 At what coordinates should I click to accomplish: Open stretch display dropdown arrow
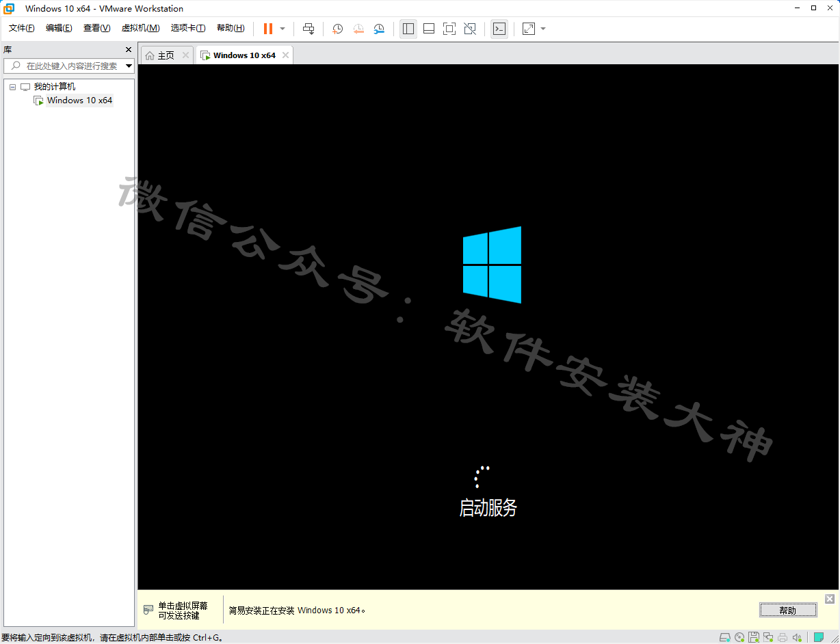(543, 29)
